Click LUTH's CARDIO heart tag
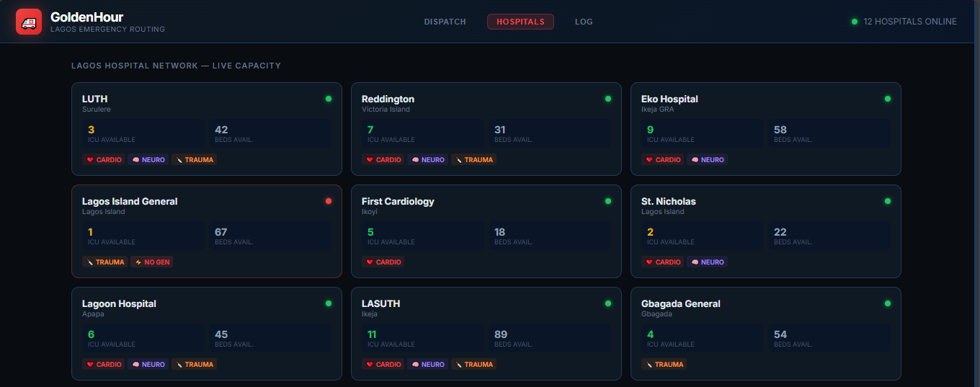This screenshot has width=980, height=387. point(103,160)
